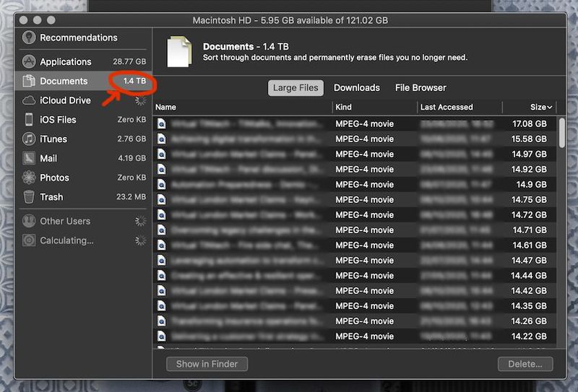Screen dimensions: 578x392
Task: Open the Recommendations lightbulb icon
Action: pyautogui.click(x=29, y=38)
